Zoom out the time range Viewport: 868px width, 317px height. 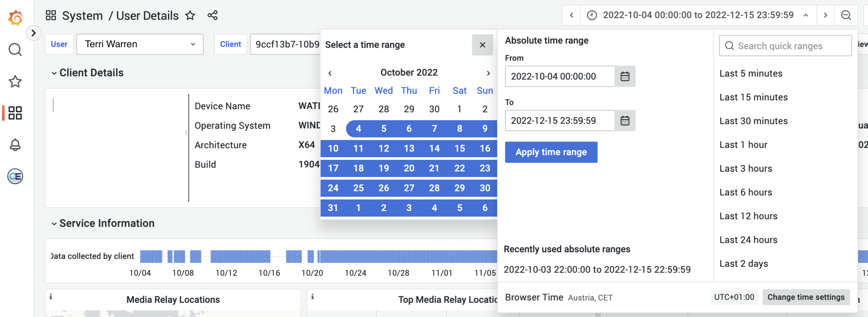pos(846,15)
